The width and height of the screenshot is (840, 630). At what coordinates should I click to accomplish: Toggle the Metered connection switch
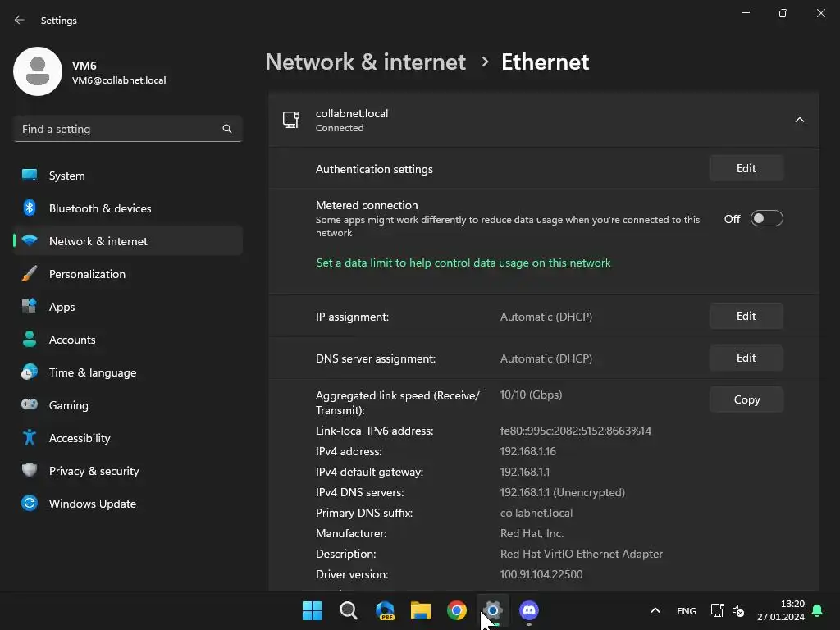tap(767, 219)
